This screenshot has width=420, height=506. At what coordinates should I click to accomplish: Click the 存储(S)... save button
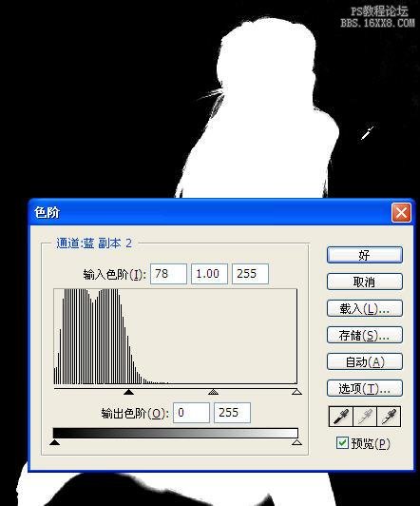pos(365,336)
